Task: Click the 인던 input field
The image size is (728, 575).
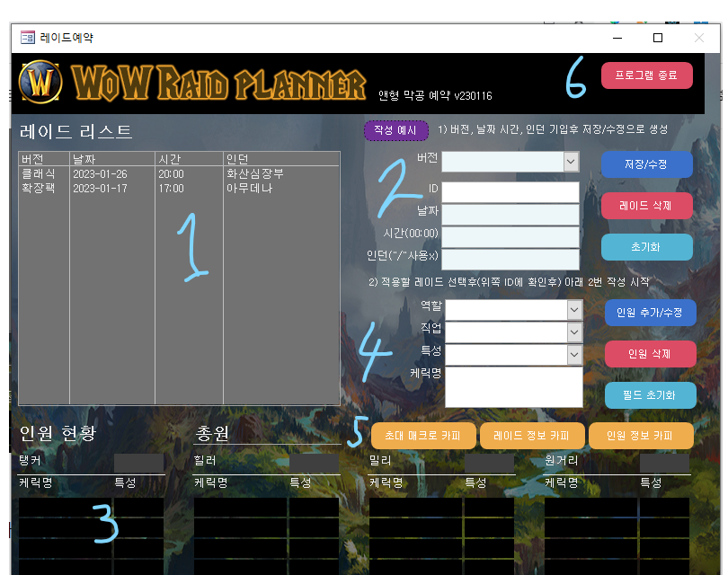Action: [510, 260]
